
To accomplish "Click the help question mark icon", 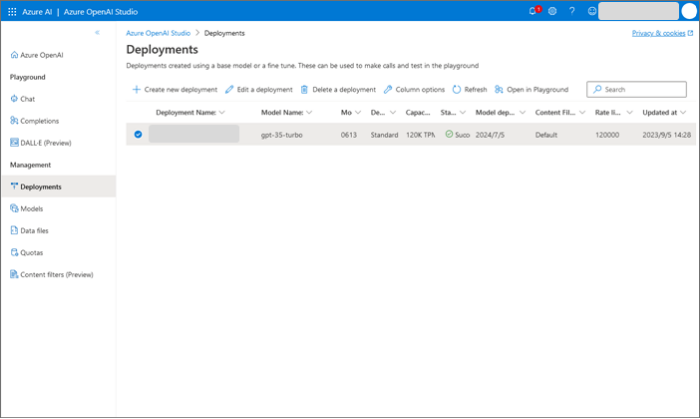I will pyautogui.click(x=572, y=11).
